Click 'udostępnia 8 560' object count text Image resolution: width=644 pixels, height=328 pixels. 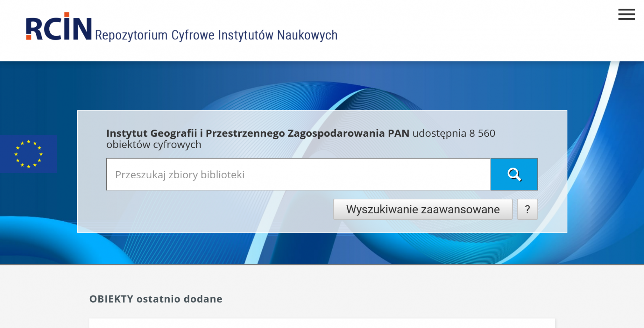[454, 133]
